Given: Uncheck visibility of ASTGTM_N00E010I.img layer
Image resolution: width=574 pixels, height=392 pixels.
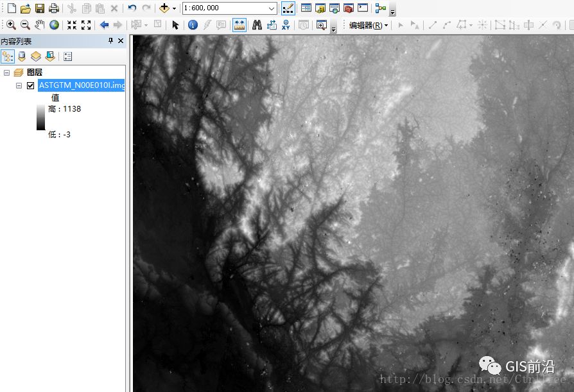Looking at the screenshot, I should (x=30, y=85).
